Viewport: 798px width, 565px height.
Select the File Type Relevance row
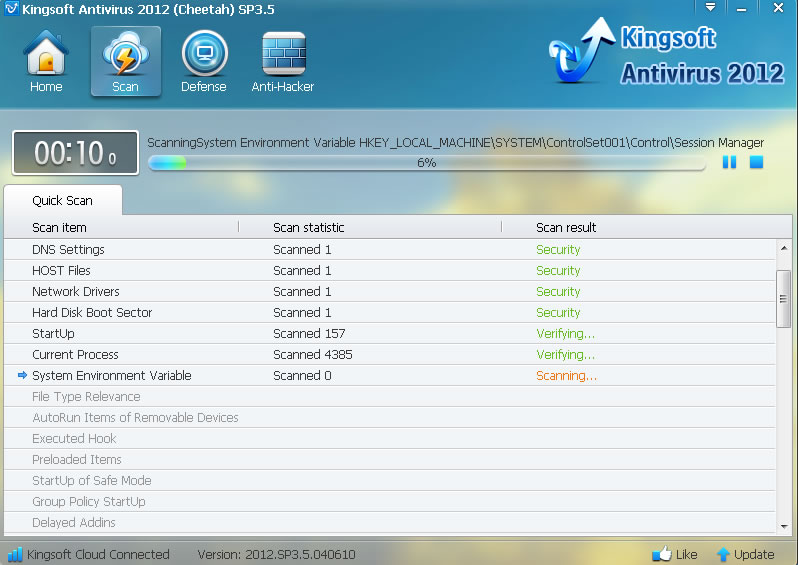(x=389, y=397)
